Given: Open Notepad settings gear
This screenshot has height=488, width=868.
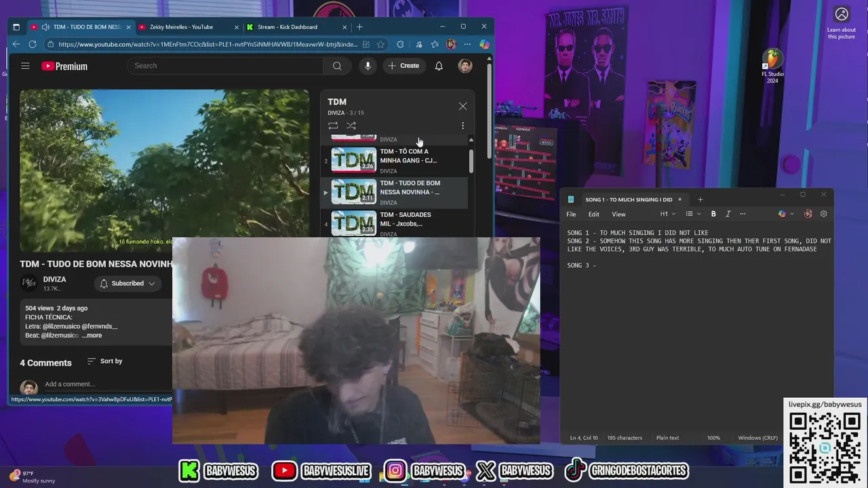Looking at the screenshot, I should click(824, 214).
